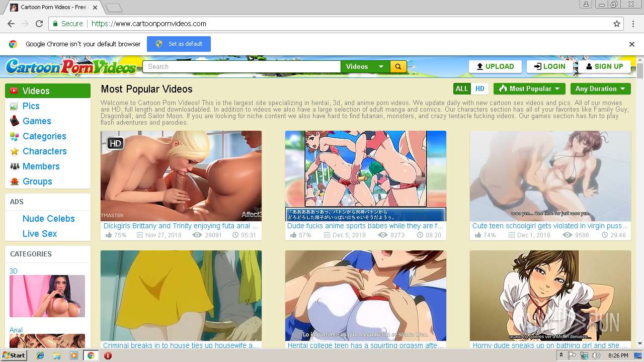This screenshot has height=362, width=644.
Task: Open the Chrome profile person icon
Action: tap(586, 4)
